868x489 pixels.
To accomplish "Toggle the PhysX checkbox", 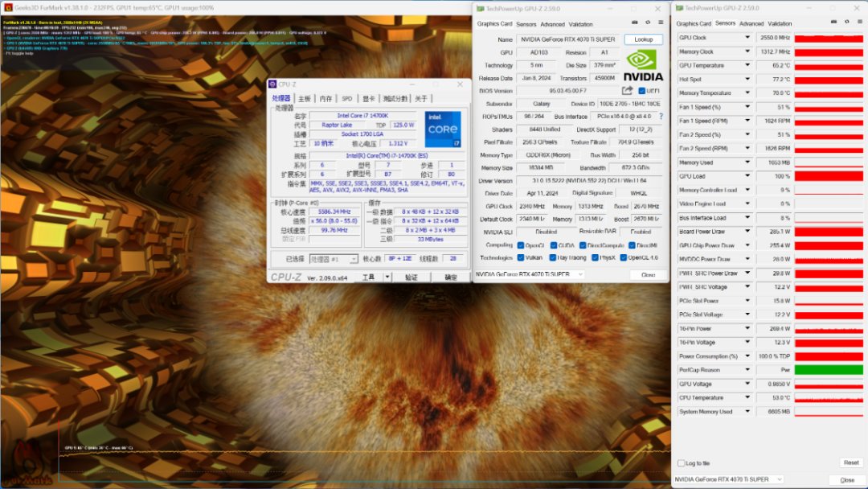I will click(595, 257).
